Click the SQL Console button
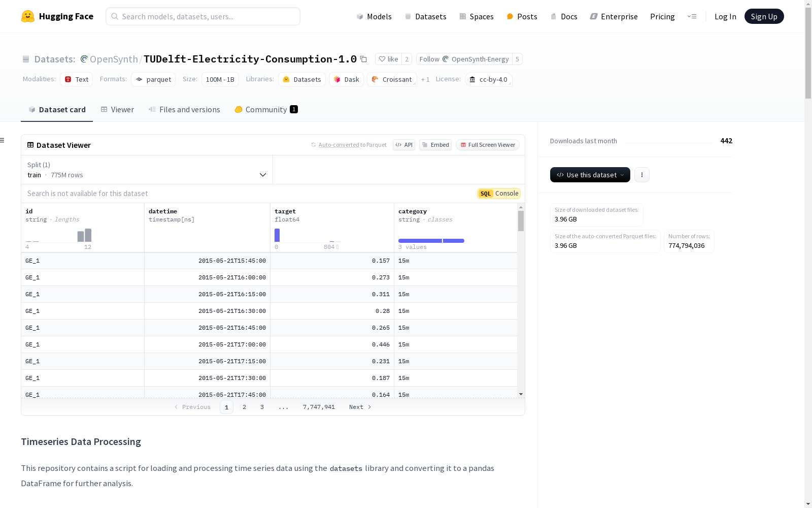Screen dimensions: 812x508 (x=499, y=194)
